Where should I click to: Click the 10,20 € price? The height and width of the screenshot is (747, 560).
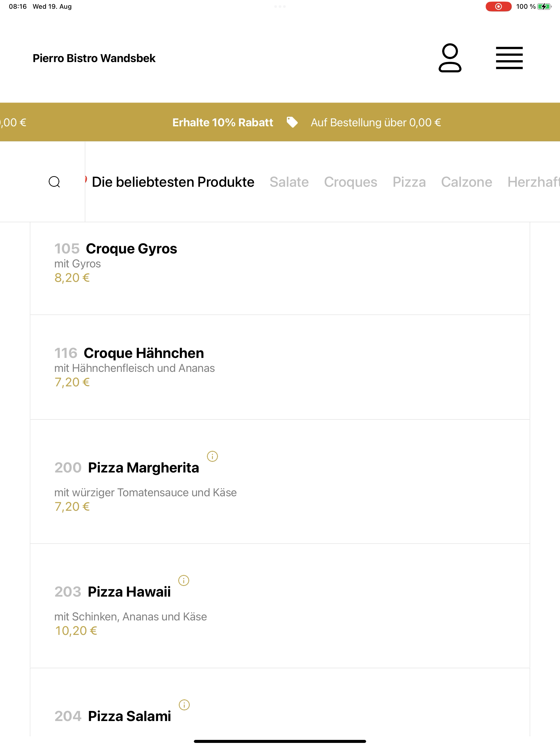(76, 631)
